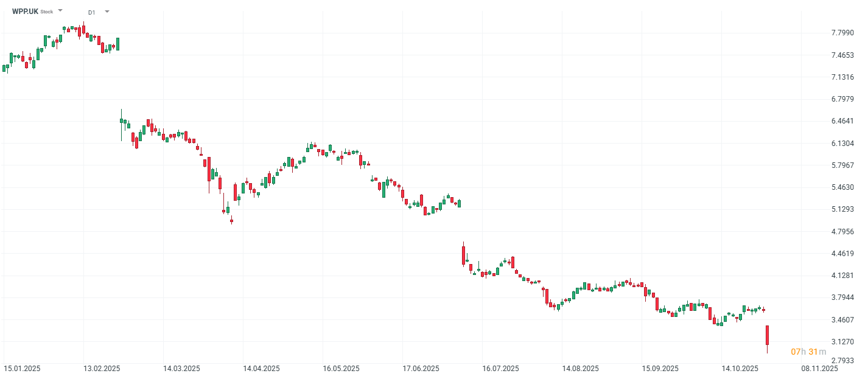Screen dimensions: 868x379
Task: Click the 14.10.2025 date axis label
Action: (x=740, y=369)
